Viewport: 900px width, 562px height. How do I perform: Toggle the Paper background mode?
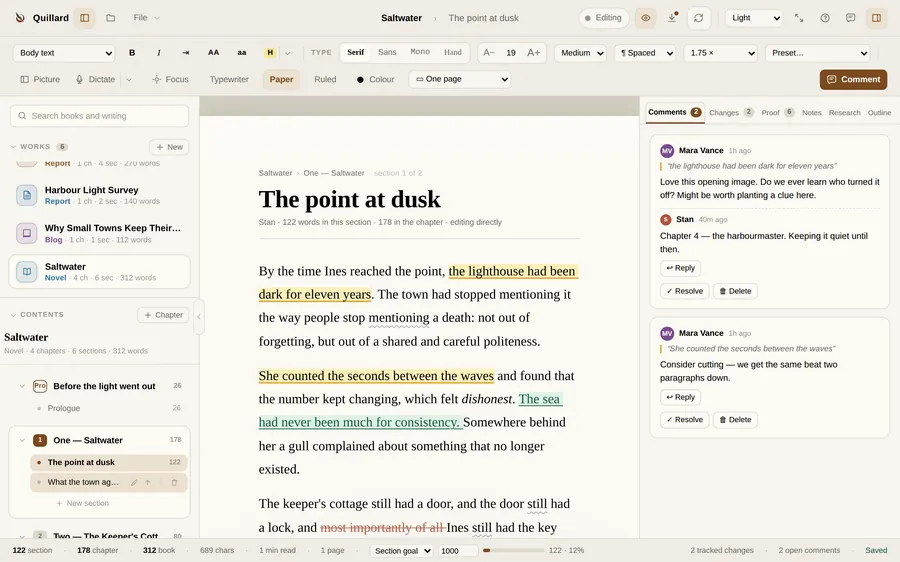[281, 79]
